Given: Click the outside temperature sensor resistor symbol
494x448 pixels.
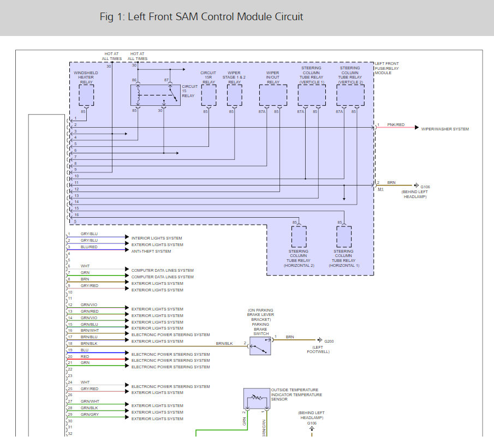Looking at the screenshot, I should pos(257,398).
